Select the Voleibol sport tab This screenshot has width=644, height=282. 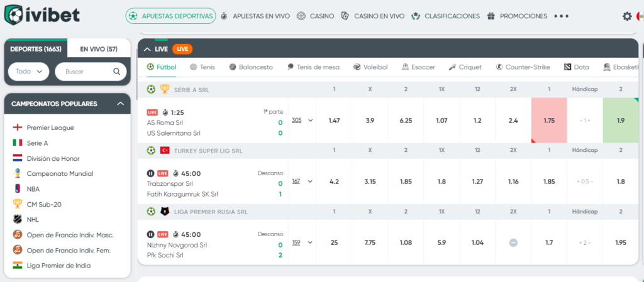pyautogui.click(x=370, y=67)
